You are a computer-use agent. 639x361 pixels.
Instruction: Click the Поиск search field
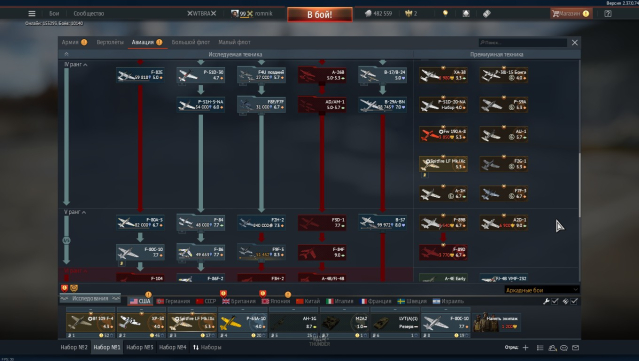[x=522, y=42]
